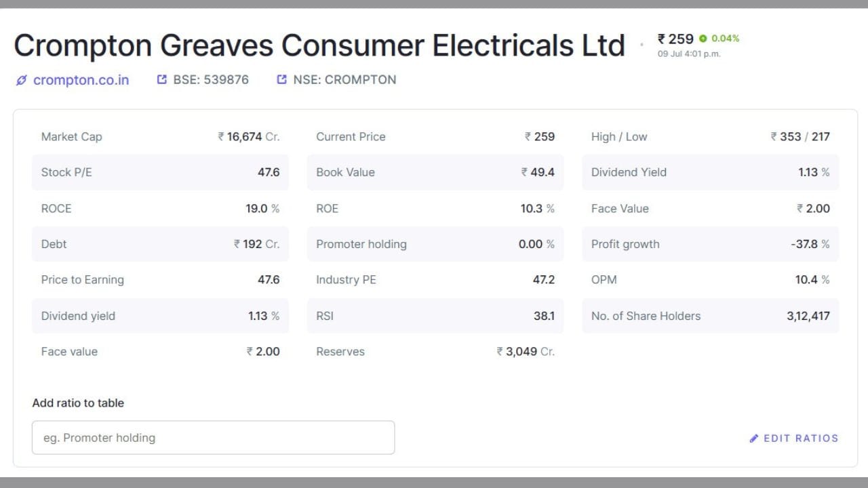Viewport: 868px width, 488px height.
Task: Click the ROCE 19.0 % row
Action: pyautogui.click(x=160, y=208)
